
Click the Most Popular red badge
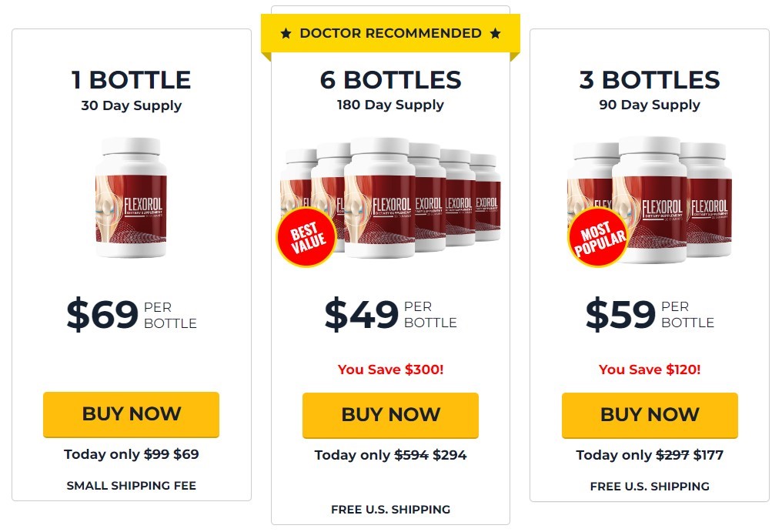599,237
